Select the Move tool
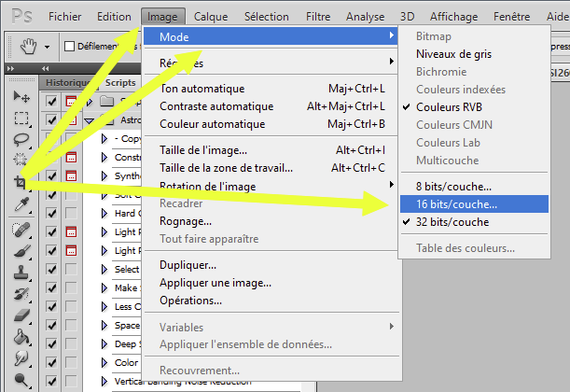The height and width of the screenshot is (392, 570). 21,97
